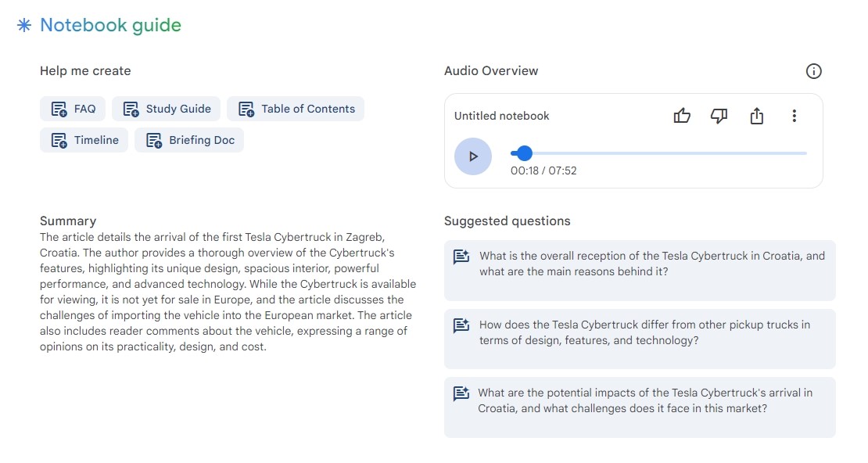Image resolution: width=868 pixels, height=463 pixels.
Task: Play the audio overview
Action: 473,156
